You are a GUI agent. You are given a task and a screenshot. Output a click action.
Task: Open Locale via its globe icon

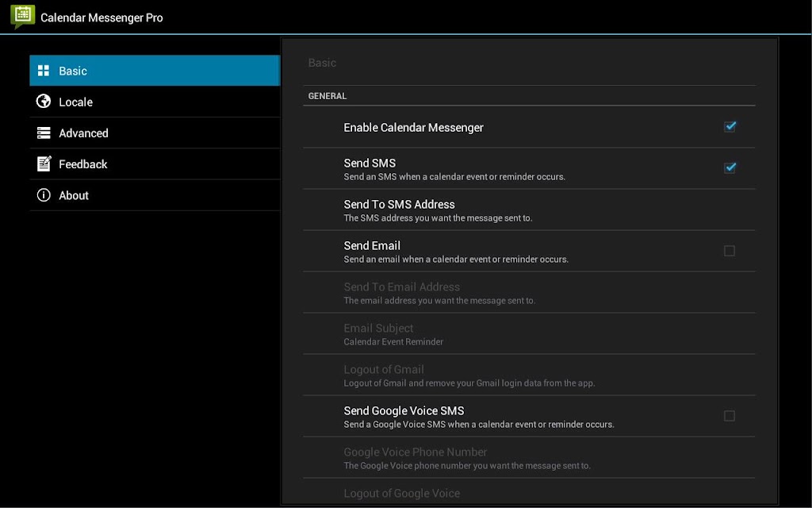pos(44,101)
